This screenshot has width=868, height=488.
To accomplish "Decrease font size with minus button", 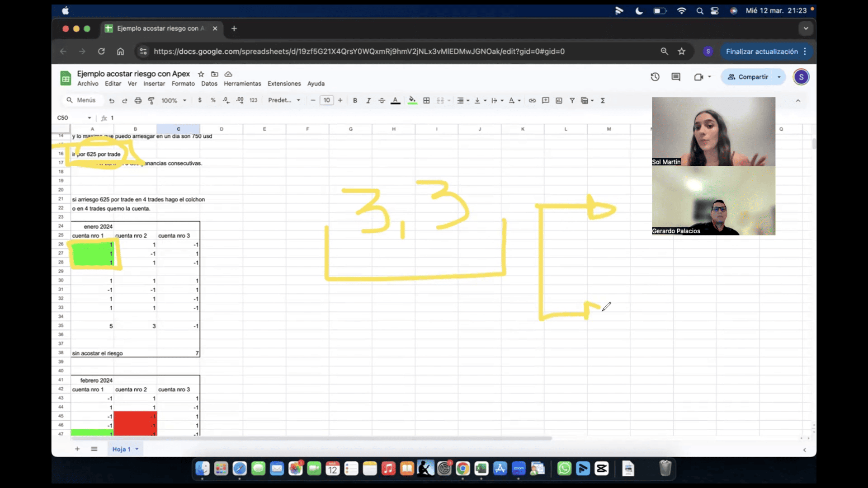I will tap(313, 100).
